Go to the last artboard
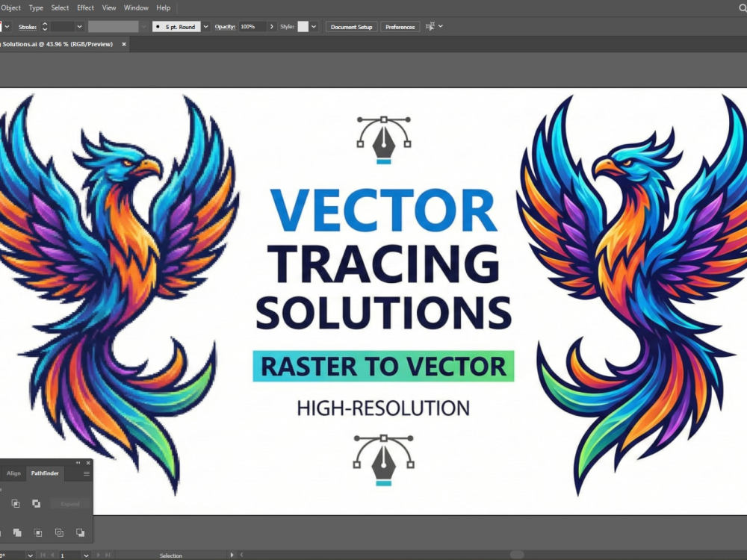 [x=108, y=556]
